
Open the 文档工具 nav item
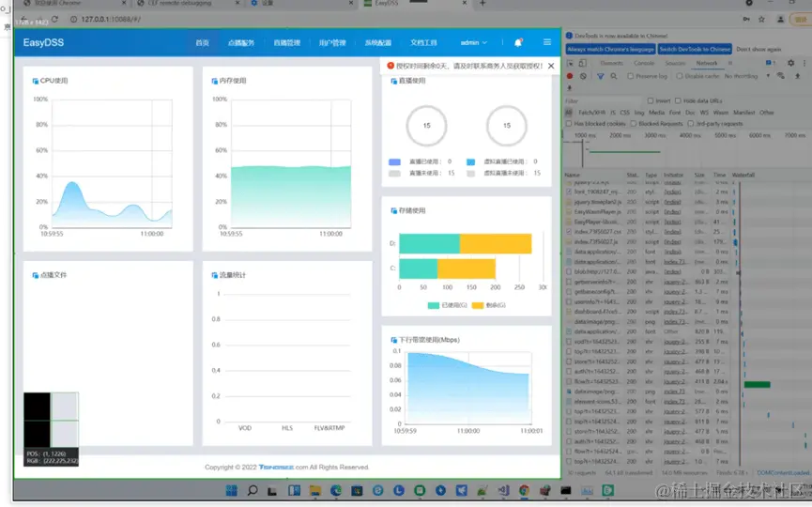coord(423,43)
